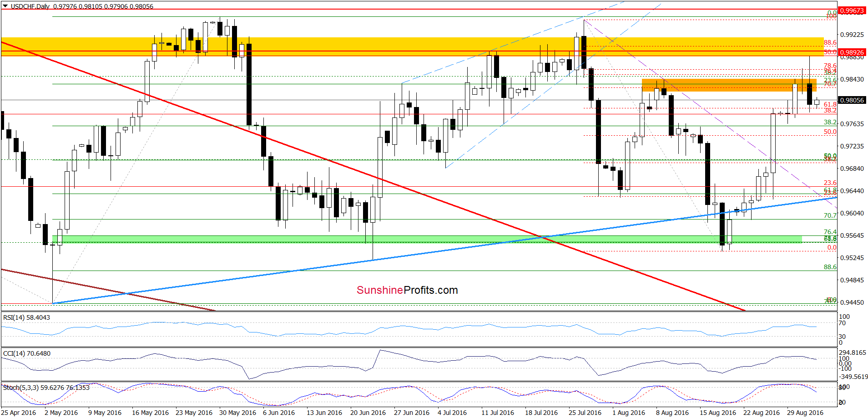The image size is (868, 419).
Task: Click the USDCHF,Daily chart title
Action: coord(31,6)
